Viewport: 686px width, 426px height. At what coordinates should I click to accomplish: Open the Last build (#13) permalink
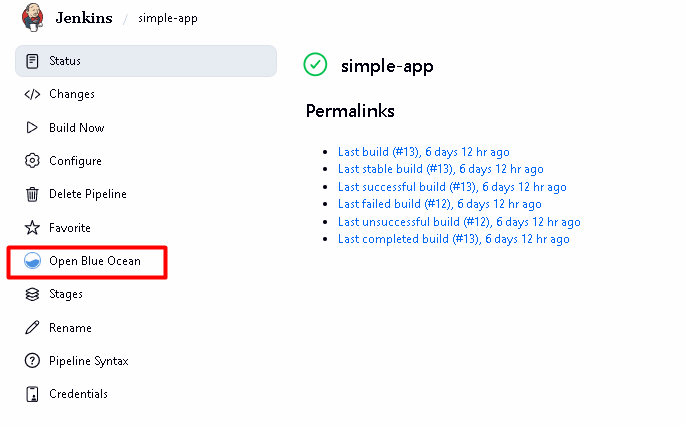click(379, 152)
